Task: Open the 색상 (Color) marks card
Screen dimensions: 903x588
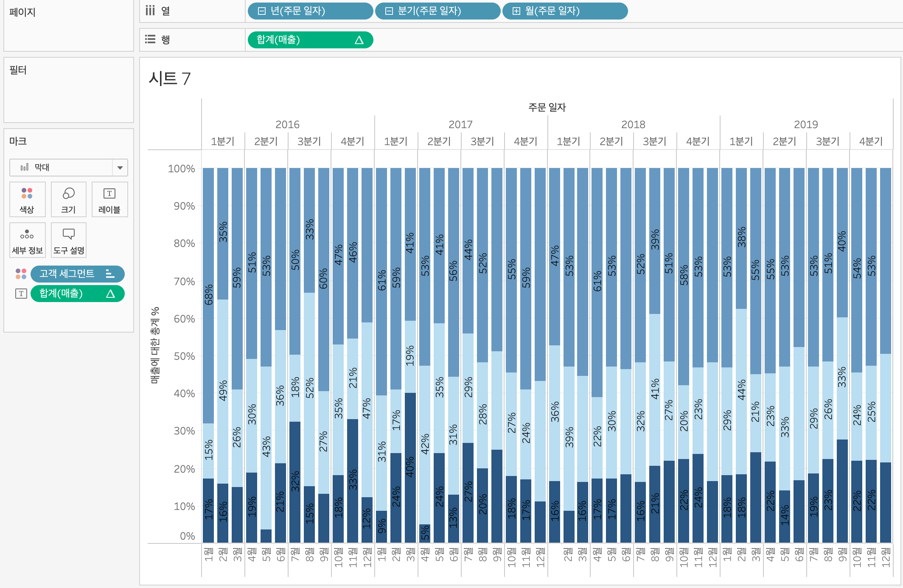Action: 27,199
